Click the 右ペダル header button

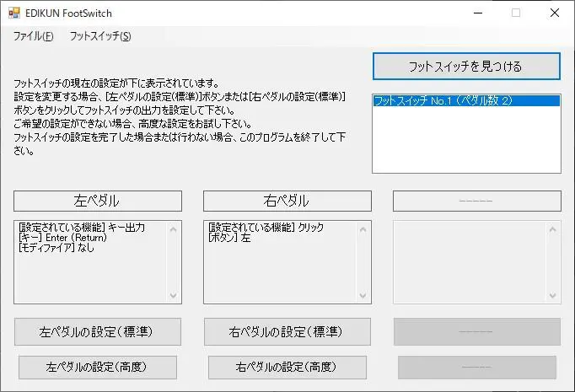coord(287,201)
